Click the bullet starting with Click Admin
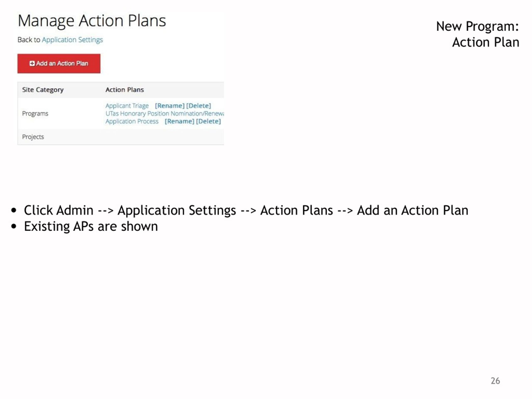Viewport: 532px width, 399px height. 246,211
